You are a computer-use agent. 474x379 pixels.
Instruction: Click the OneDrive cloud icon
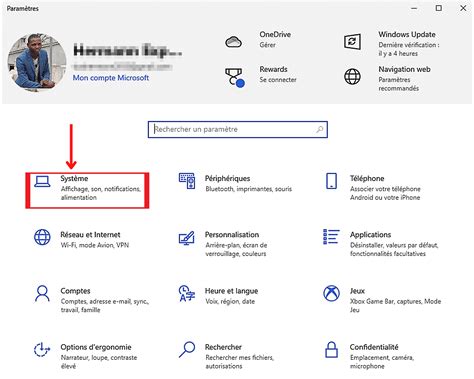234,42
